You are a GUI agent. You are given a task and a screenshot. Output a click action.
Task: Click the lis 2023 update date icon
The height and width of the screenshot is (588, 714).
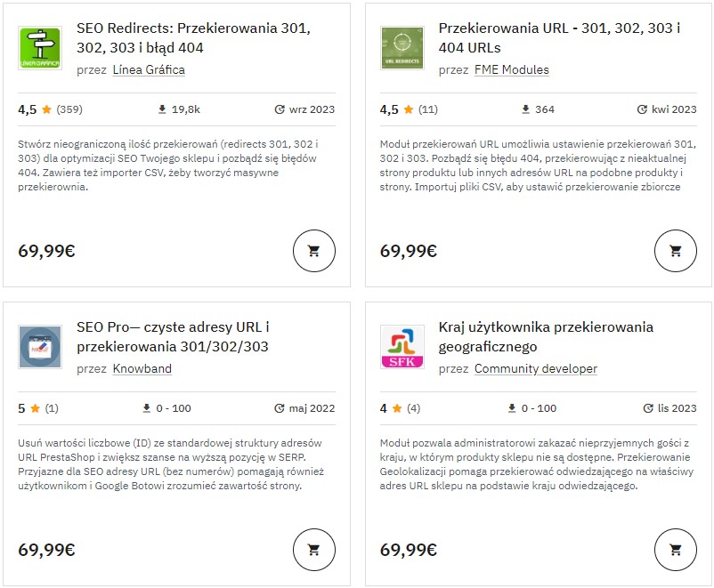click(x=649, y=408)
